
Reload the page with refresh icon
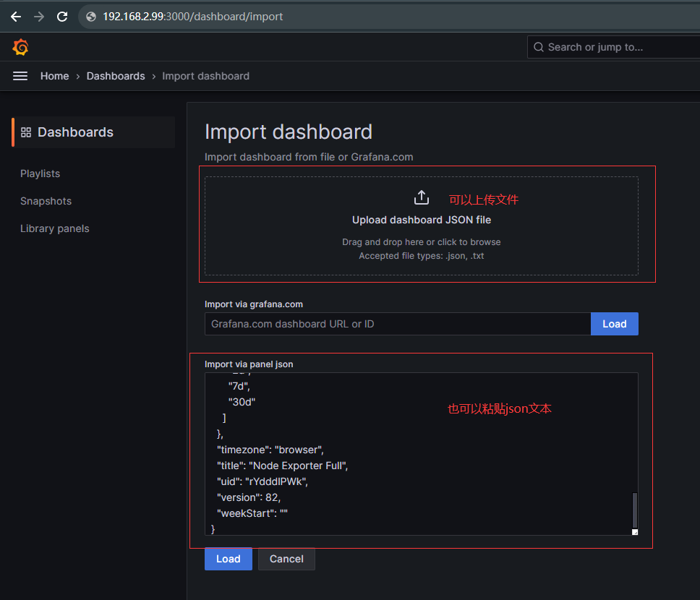click(62, 16)
